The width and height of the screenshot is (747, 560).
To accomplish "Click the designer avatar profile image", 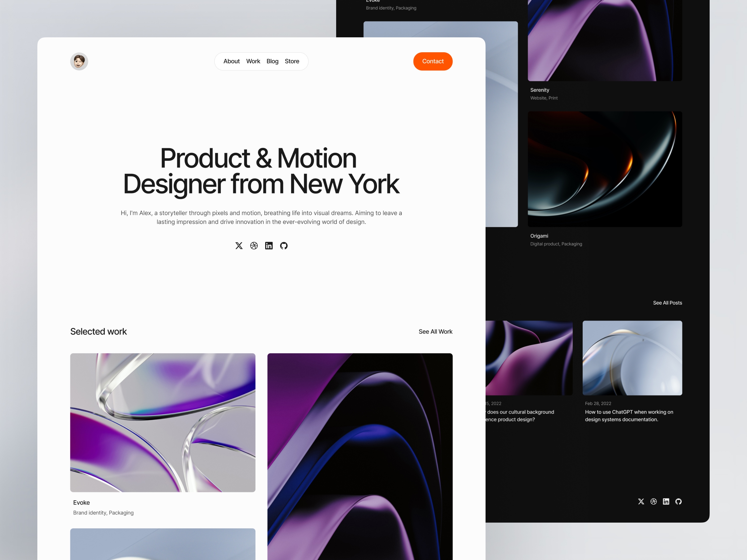I will coord(80,61).
